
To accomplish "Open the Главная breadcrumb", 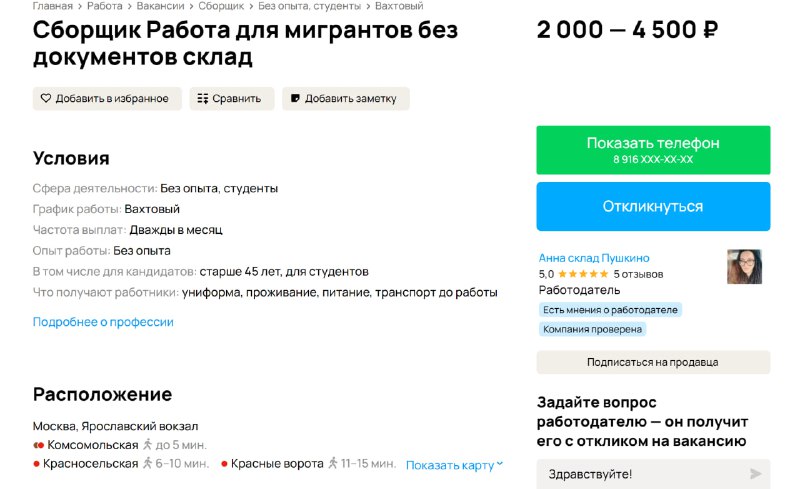I will (x=53, y=6).
